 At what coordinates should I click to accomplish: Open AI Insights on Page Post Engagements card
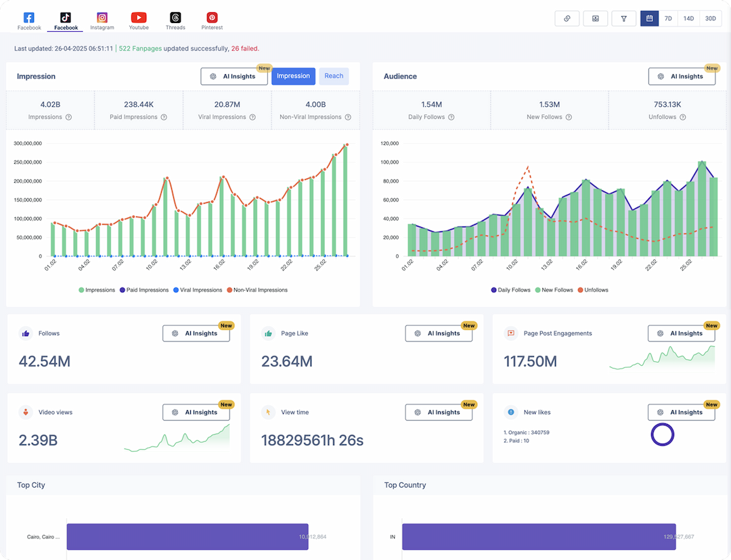click(681, 333)
